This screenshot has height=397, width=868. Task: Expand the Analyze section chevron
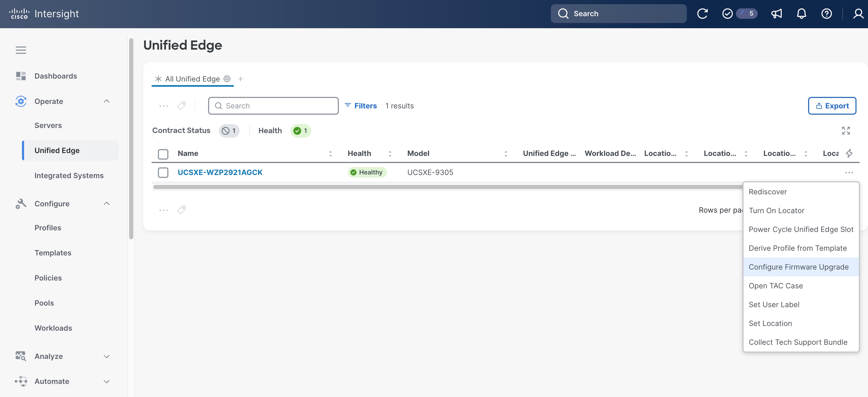coord(107,356)
